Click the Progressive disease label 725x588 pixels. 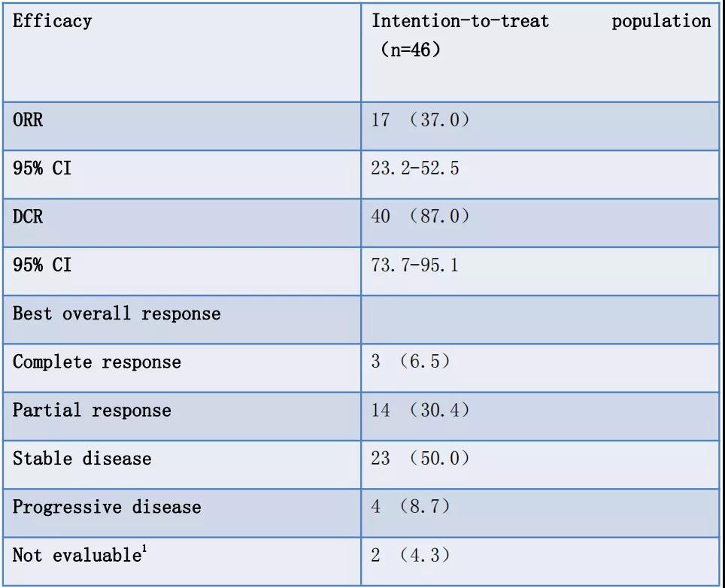tap(107, 507)
